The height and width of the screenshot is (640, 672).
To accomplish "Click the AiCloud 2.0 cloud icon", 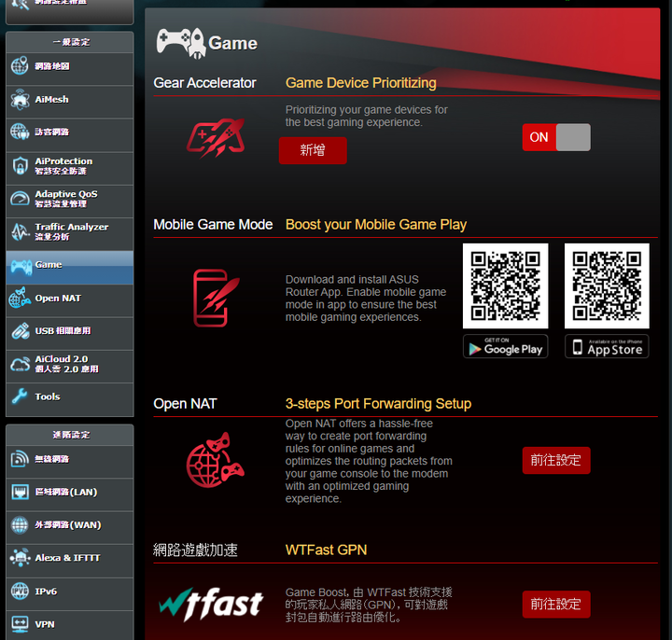I will (20, 364).
